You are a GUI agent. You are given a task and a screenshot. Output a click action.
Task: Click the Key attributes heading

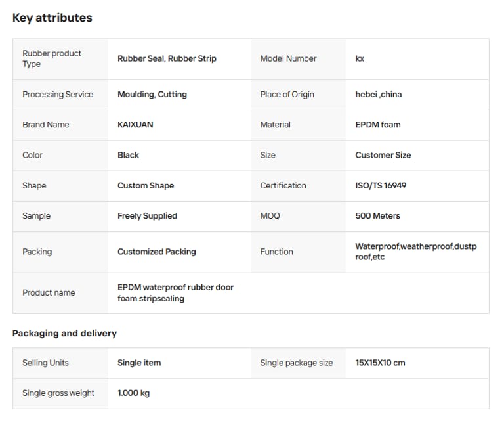52,18
